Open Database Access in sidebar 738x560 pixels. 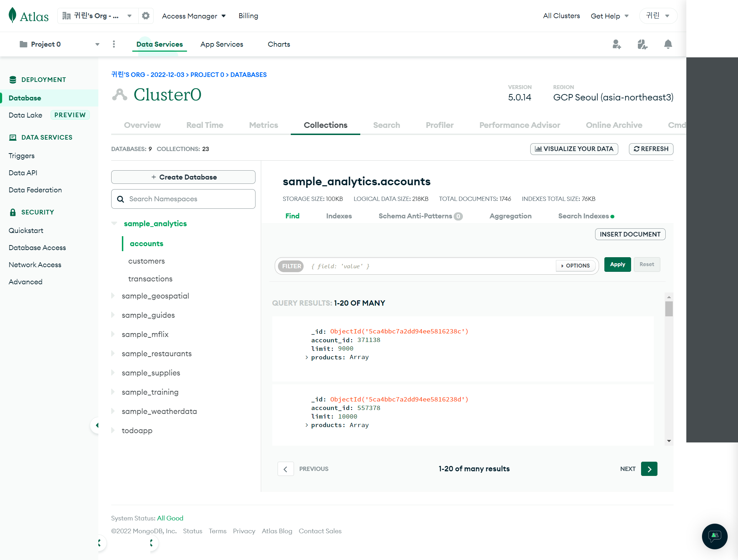click(x=37, y=248)
